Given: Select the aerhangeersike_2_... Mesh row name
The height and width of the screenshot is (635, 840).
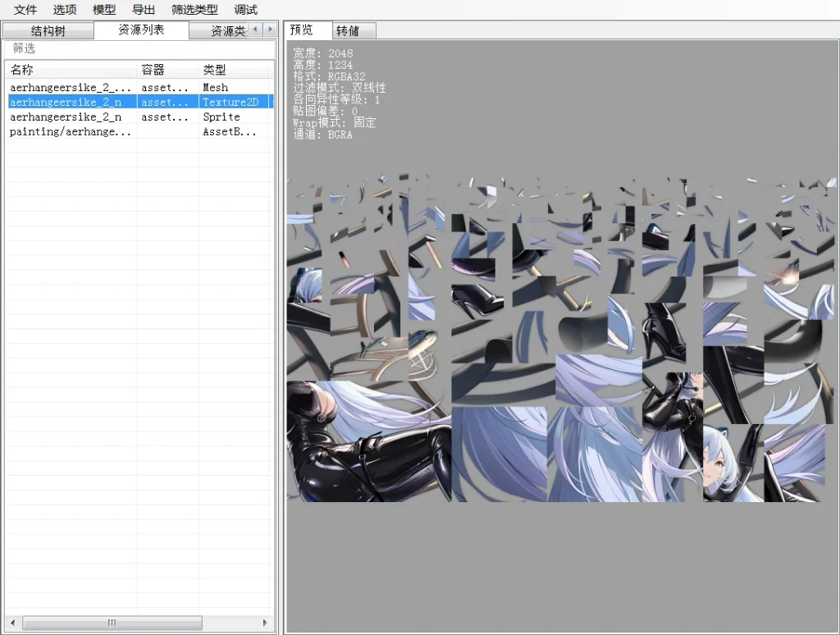Looking at the screenshot, I should (71, 87).
